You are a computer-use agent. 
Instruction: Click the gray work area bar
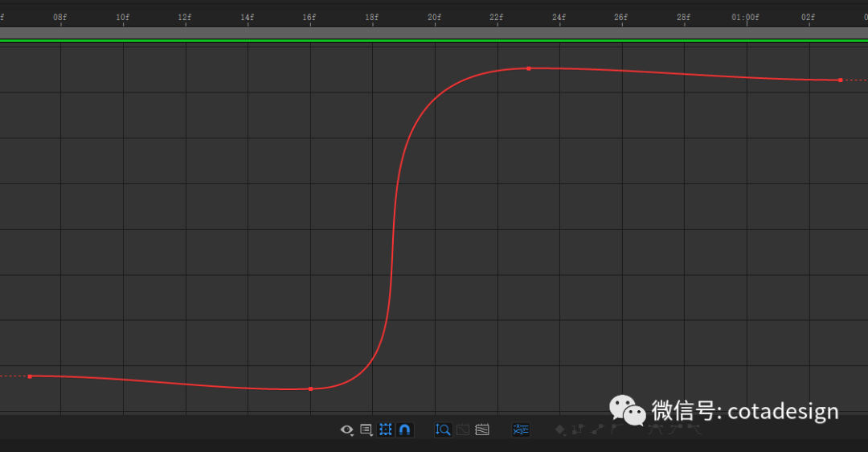(434, 33)
